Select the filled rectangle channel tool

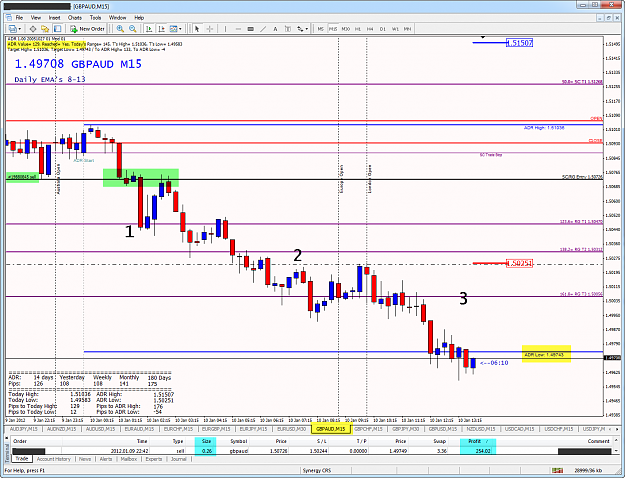pyautogui.click(x=250, y=29)
